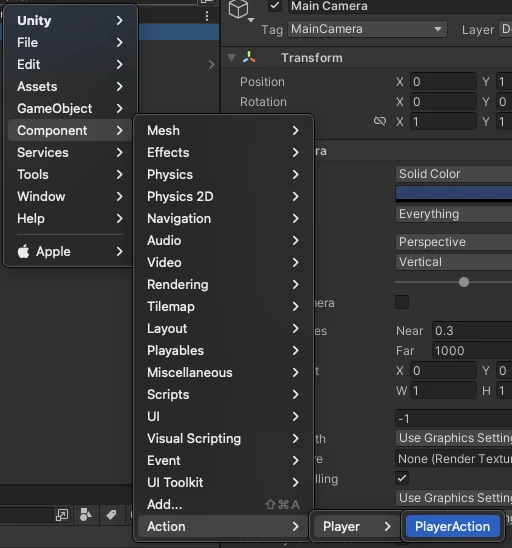Click the Near clipping plane field
The width and height of the screenshot is (512, 548).
tap(472, 331)
